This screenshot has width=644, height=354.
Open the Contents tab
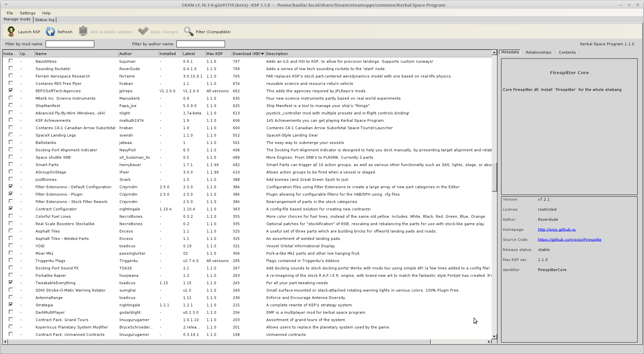tap(567, 52)
